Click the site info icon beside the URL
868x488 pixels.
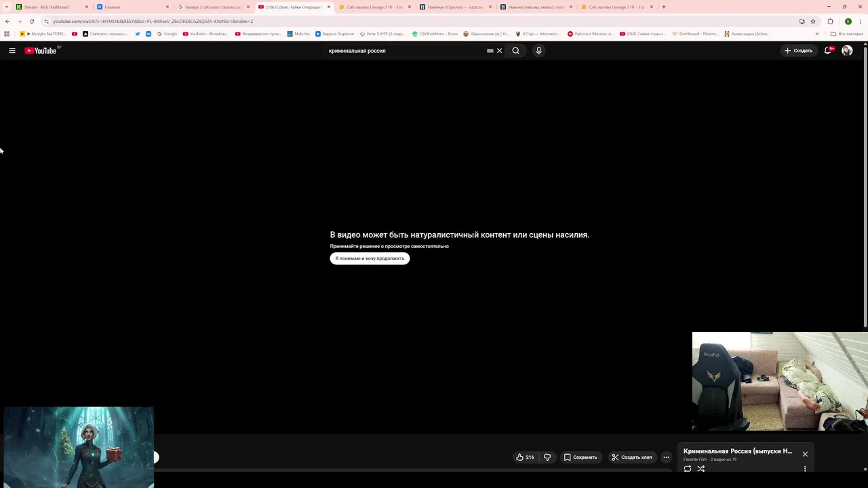pyautogui.click(x=46, y=21)
